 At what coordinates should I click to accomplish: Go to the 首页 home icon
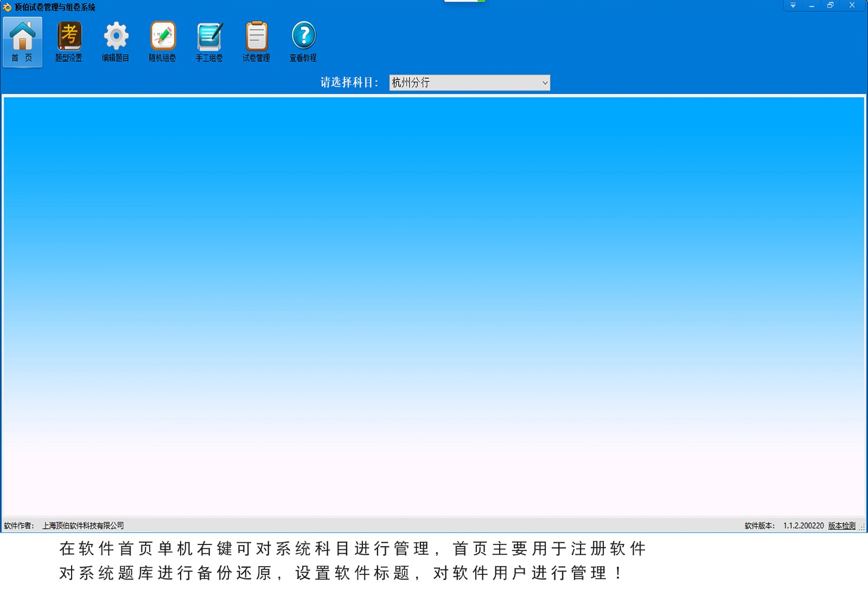pyautogui.click(x=22, y=42)
